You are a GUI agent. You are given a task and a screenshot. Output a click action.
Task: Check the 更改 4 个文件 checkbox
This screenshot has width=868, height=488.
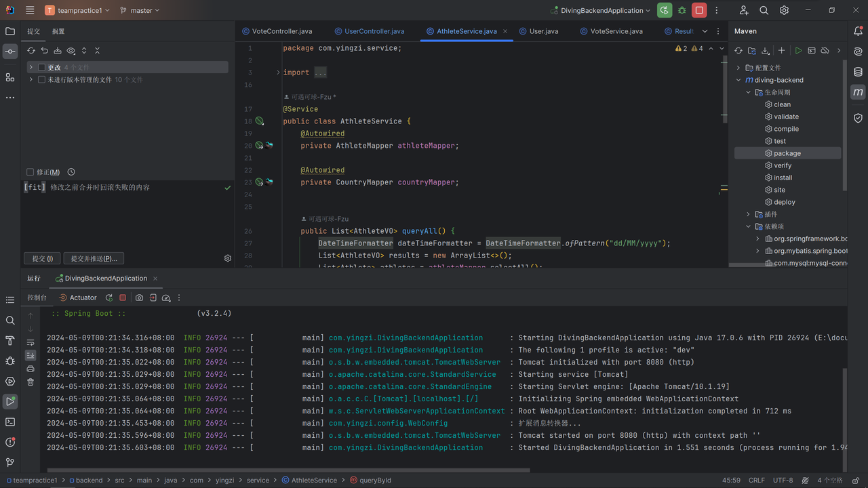(42, 67)
